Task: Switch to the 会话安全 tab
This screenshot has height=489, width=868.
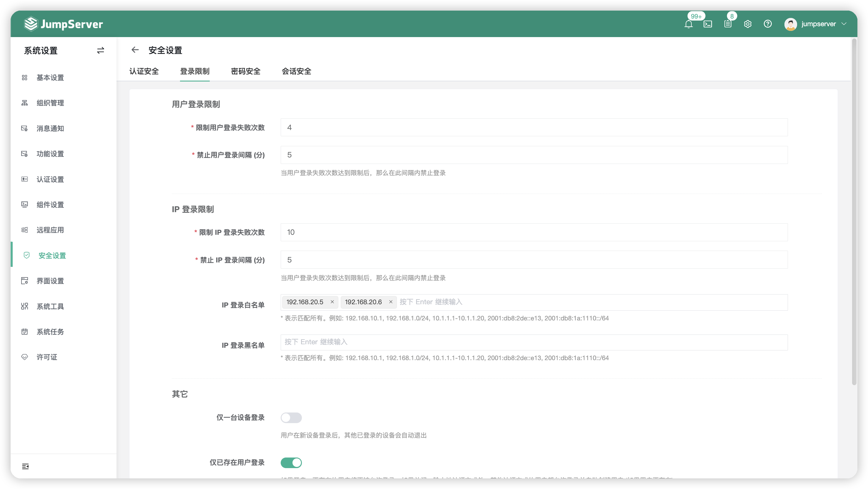Action: click(296, 71)
